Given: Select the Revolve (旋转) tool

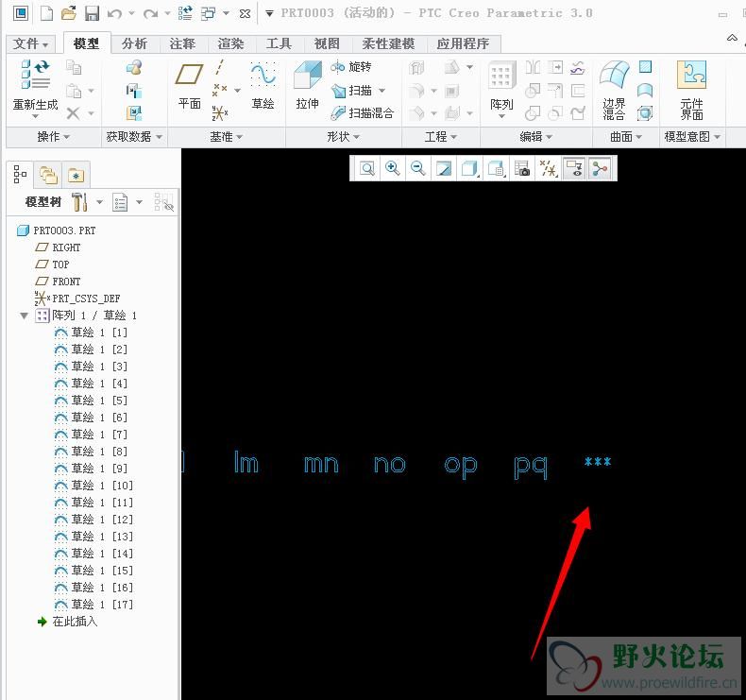Looking at the screenshot, I should [x=351, y=67].
